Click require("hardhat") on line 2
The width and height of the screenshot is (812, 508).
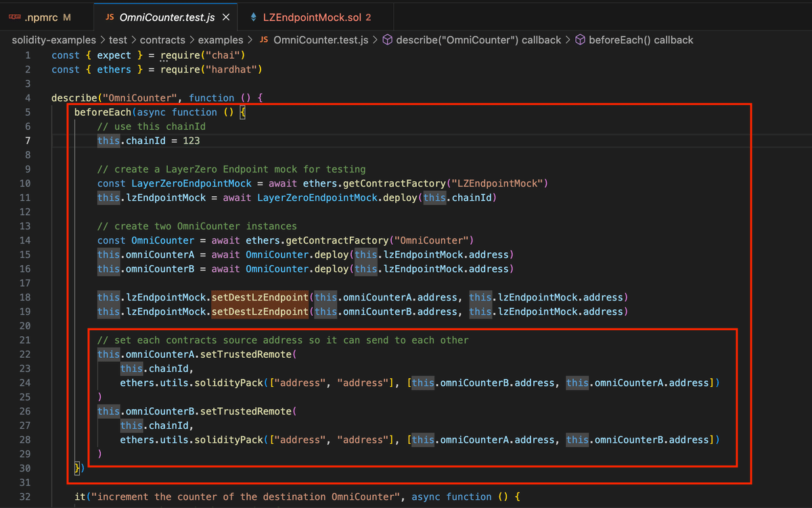click(211, 69)
